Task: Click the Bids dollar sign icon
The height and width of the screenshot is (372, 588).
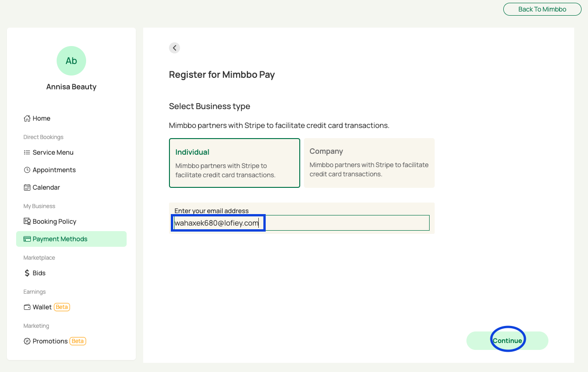Action: click(x=27, y=273)
